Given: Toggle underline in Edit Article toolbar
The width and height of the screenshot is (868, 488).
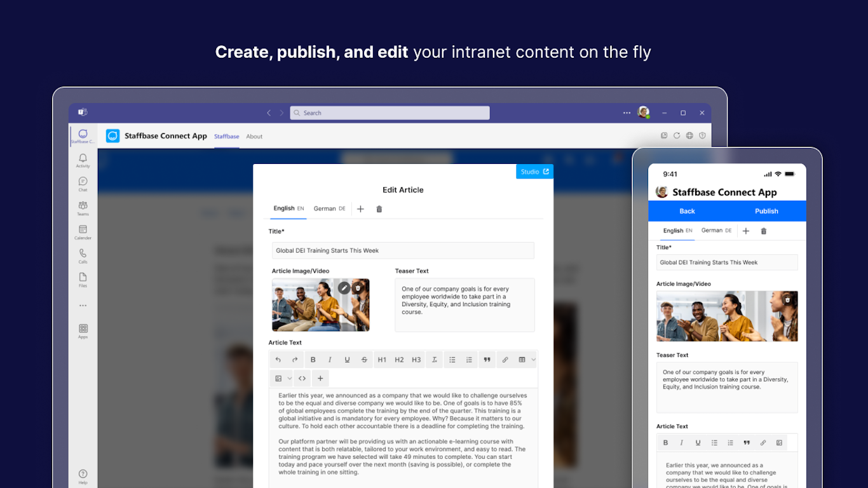Looking at the screenshot, I should coord(347,360).
